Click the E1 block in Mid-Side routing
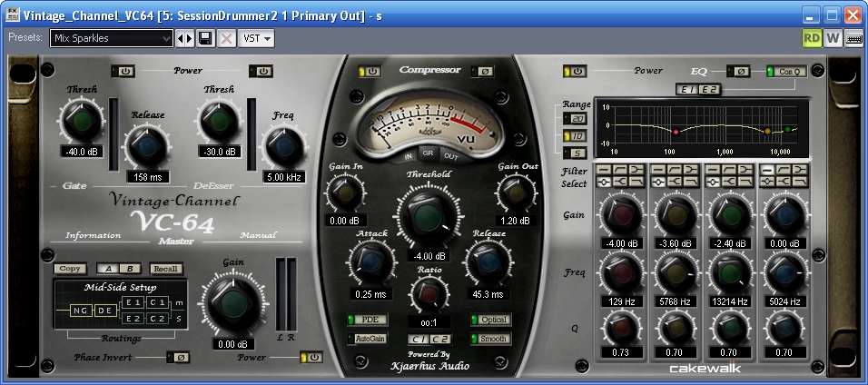This screenshot has width=868, height=385. click(x=133, y=302)
